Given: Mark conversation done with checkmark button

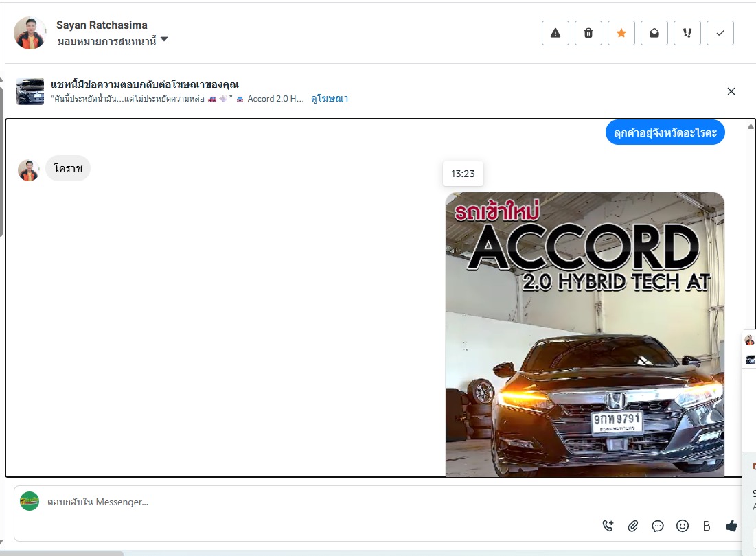Looking at the screenshot, I should [720, 33].
